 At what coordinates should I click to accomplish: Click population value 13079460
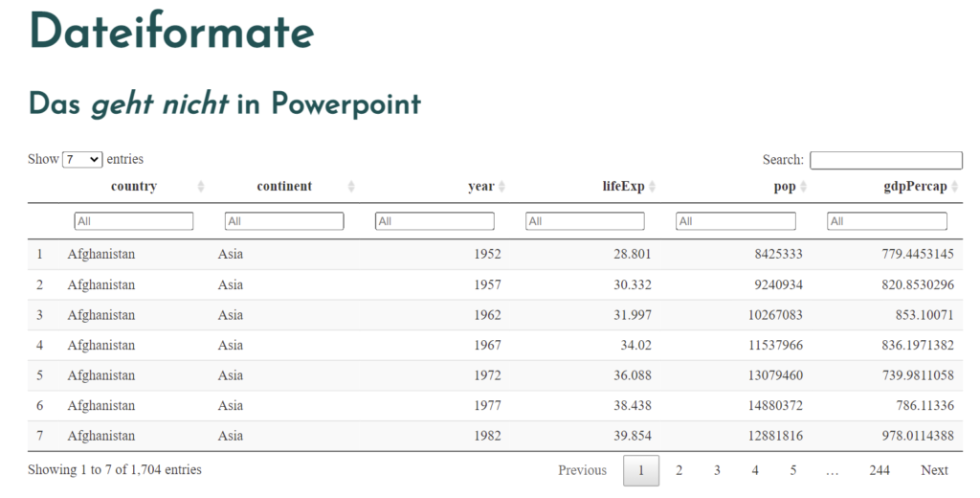(x=775, y=375)
